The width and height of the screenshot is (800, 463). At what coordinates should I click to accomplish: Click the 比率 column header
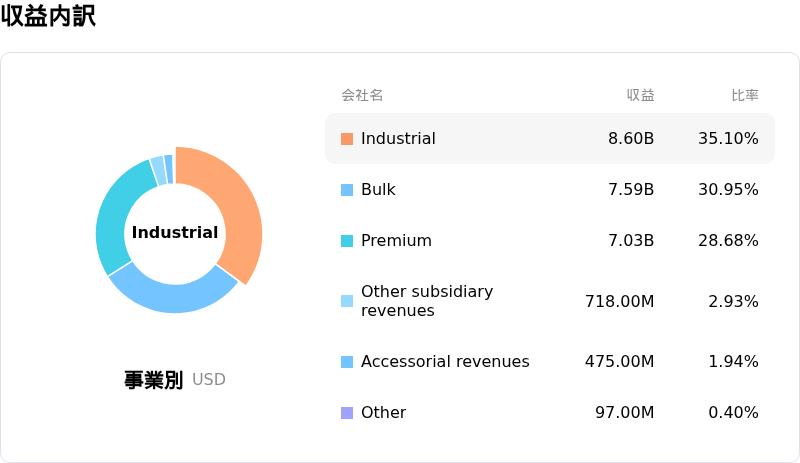(x=745, y=95)
